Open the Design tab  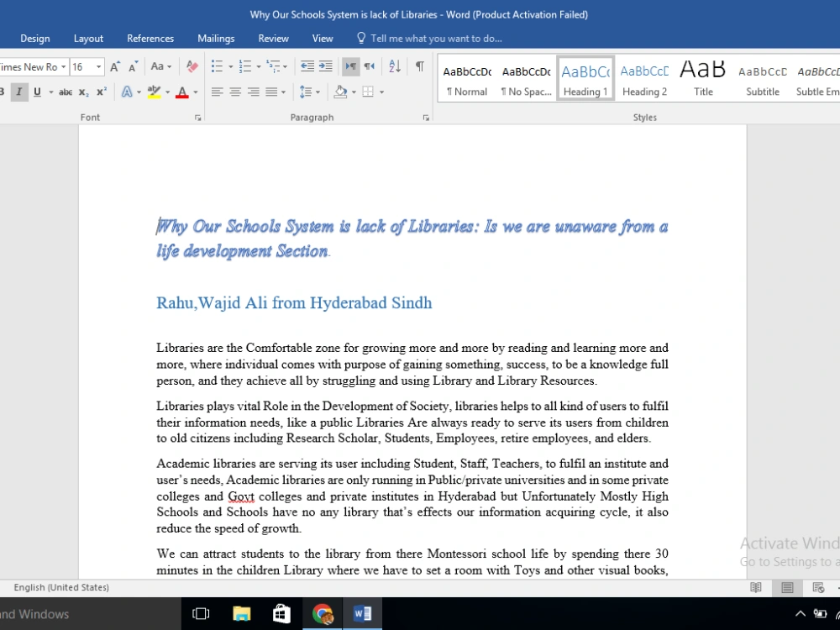point(34,39)
